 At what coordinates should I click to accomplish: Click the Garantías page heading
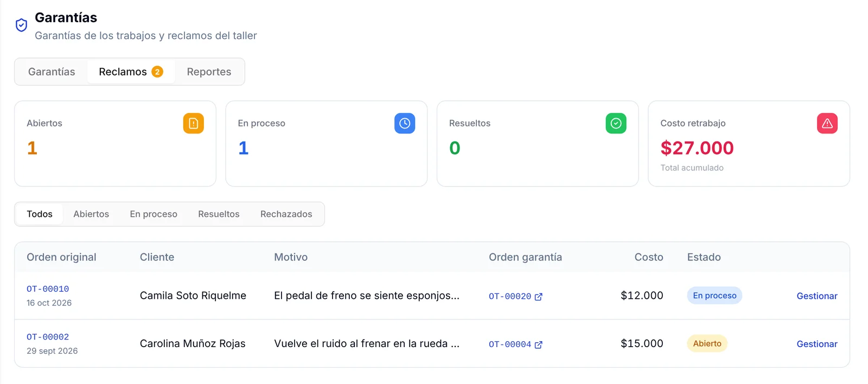[66, 17]
